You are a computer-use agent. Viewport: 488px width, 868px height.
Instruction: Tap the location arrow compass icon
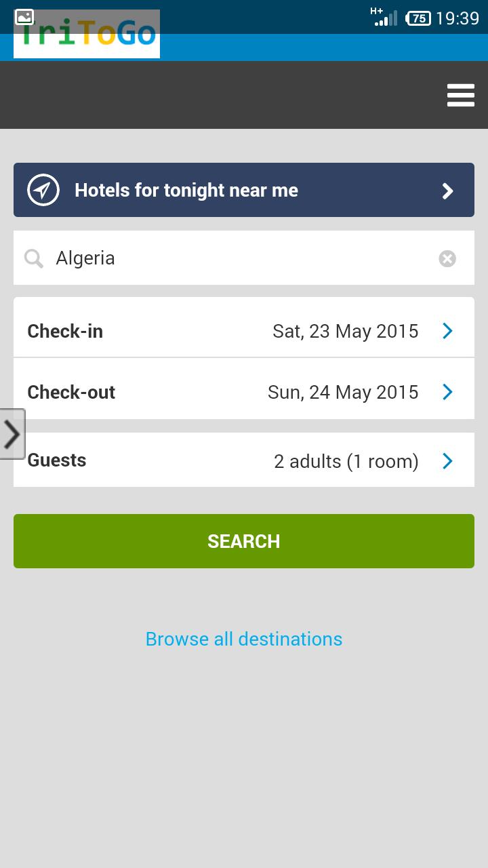(43, 191)
